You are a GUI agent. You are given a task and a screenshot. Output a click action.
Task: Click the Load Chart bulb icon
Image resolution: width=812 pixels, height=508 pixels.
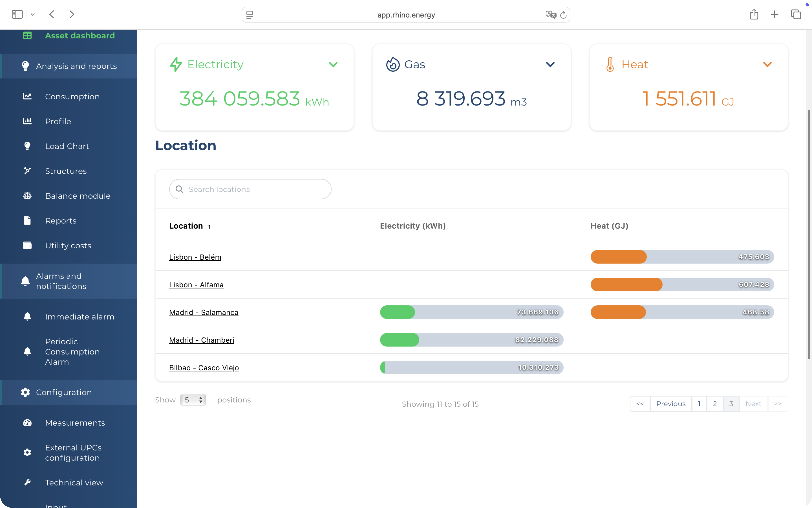pos(27,146)
